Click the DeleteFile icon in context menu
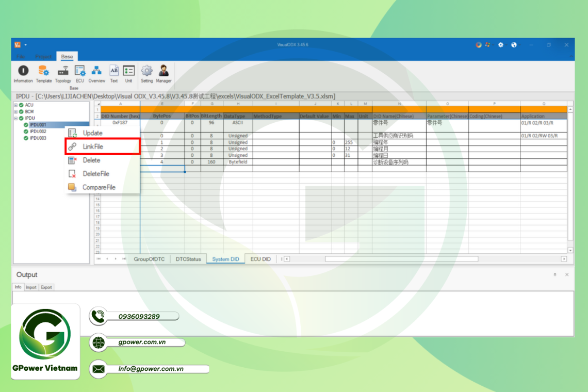Viewport: 588px width, 392px height. (x=72, y=174)
